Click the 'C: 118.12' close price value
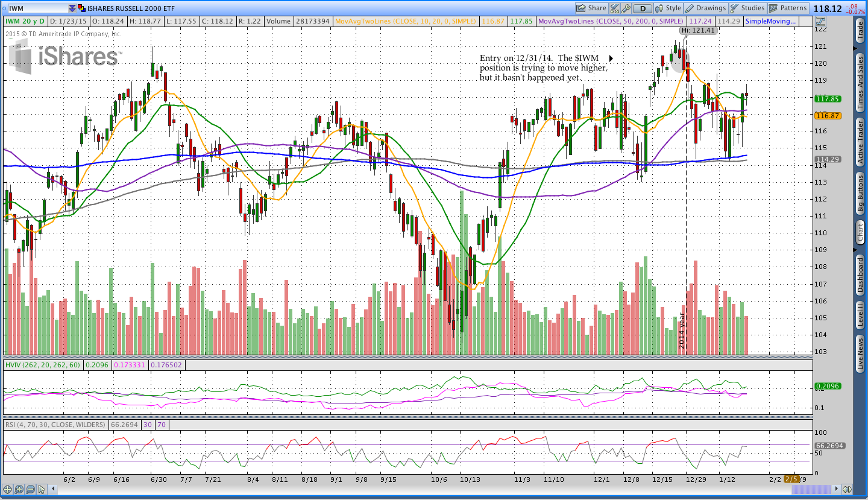 pos(219,21)
